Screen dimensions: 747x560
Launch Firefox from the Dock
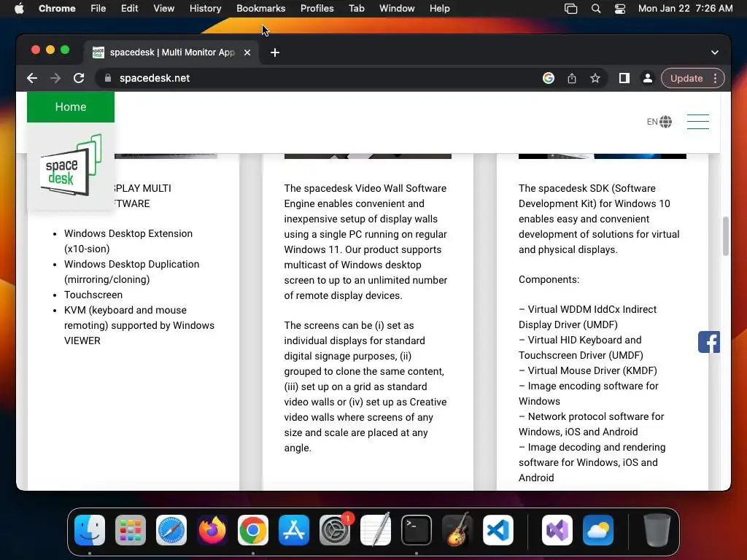(x=212, y=530)
